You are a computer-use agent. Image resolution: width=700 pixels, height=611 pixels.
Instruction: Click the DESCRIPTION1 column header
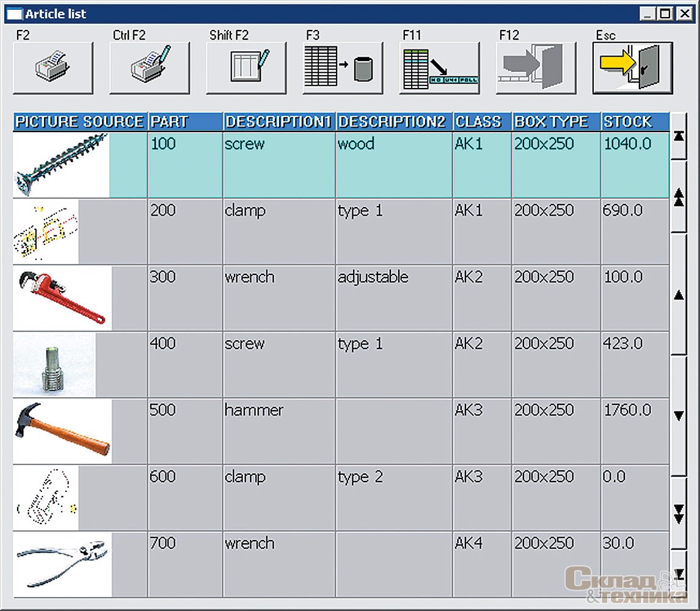point(279,122)
